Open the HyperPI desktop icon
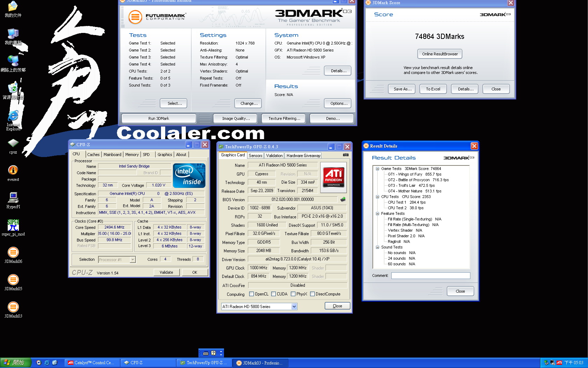 point(13,198)
